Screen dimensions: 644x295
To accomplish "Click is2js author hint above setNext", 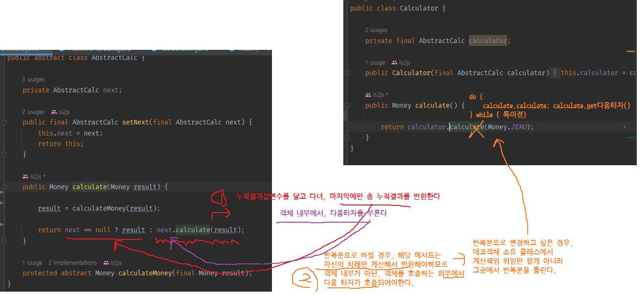I will tap(61, 112).
